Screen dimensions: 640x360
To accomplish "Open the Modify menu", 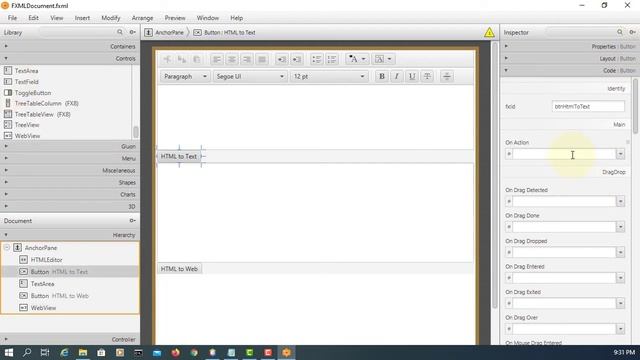I will click(x=111, y=18).
